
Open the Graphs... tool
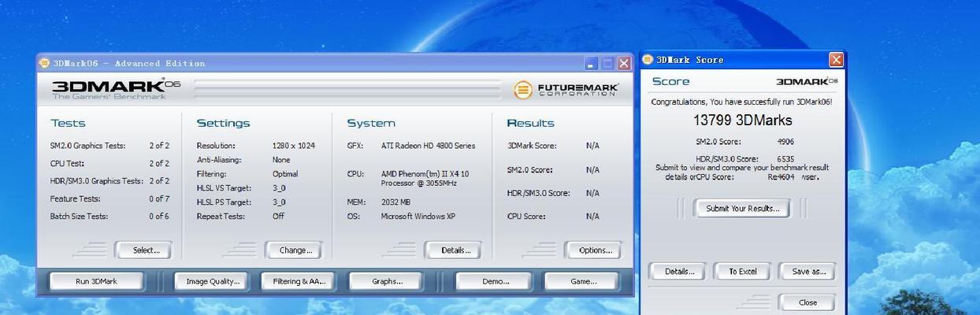[x=385, y=281]
